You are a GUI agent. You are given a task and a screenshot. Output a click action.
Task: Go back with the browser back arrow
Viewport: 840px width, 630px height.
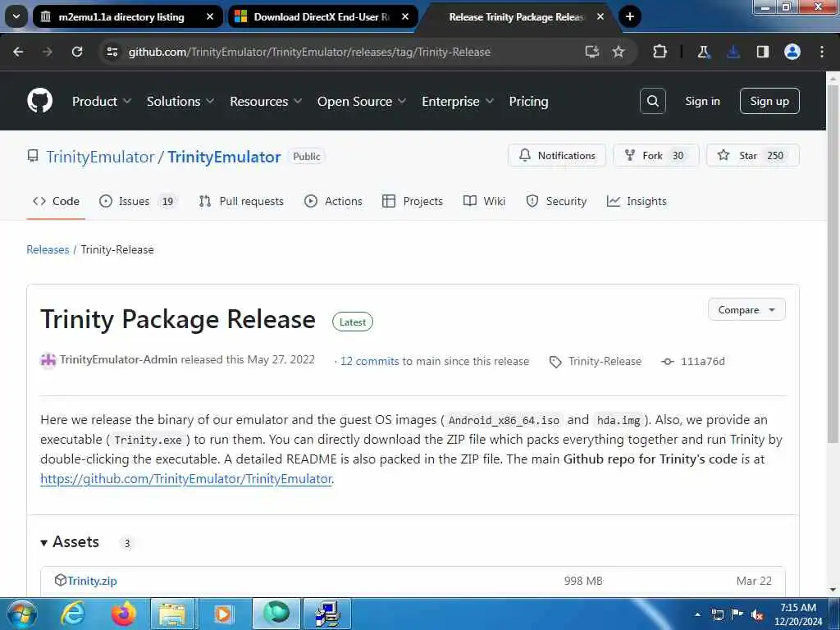[x=18, y=52]
